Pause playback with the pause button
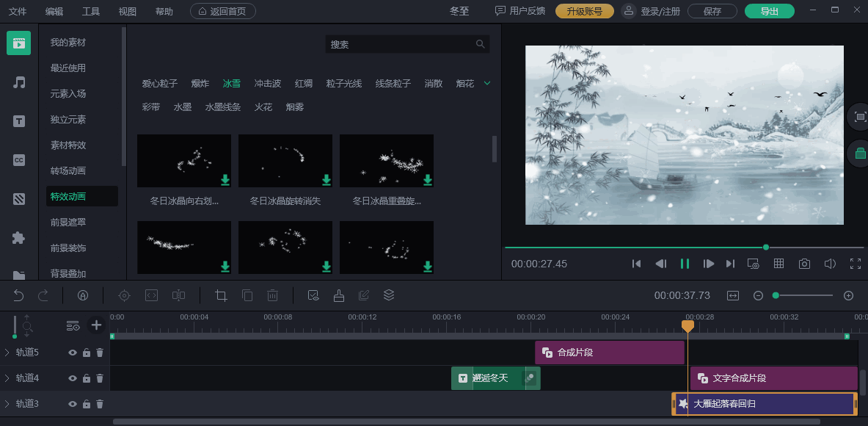Viewport: 868px width, 426px height. tap(685, 264)
